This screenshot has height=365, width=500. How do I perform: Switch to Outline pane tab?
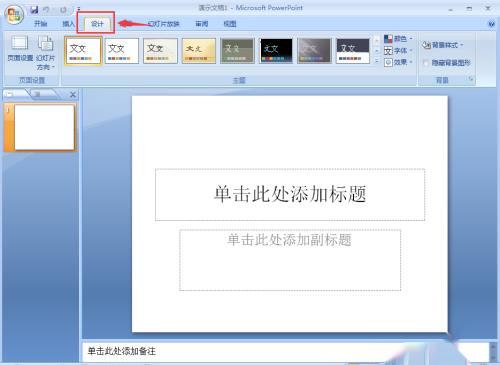tap(38, 94)
